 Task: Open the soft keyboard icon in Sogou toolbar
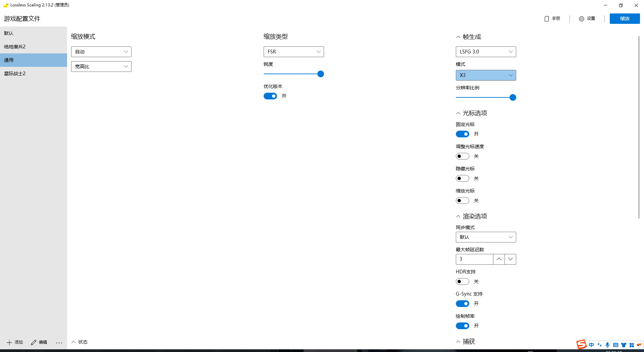(615, 345)
